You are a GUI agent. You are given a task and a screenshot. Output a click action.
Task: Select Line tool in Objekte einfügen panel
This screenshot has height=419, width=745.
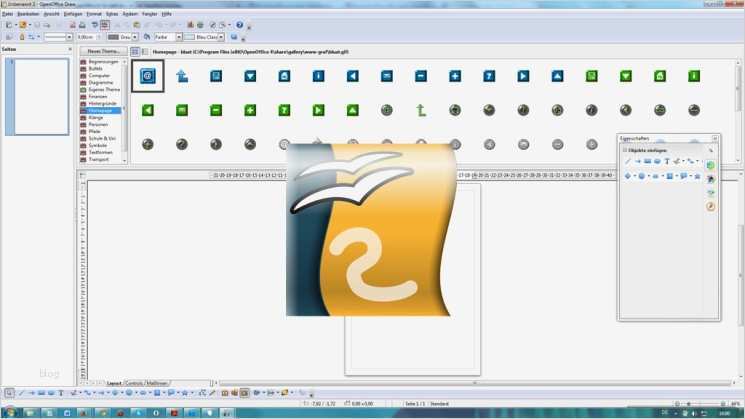click(628, 162)
